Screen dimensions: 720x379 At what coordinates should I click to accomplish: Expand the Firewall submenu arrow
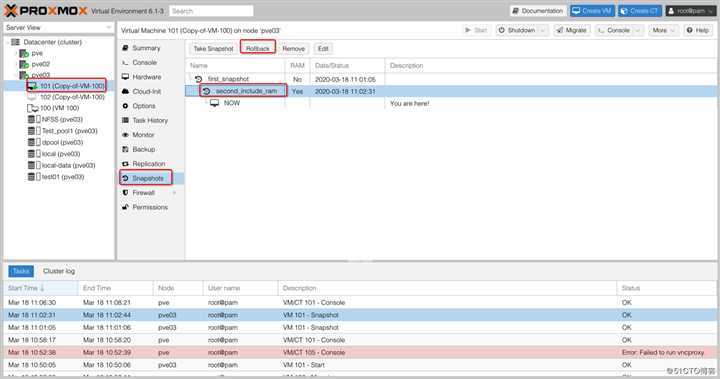174,193
